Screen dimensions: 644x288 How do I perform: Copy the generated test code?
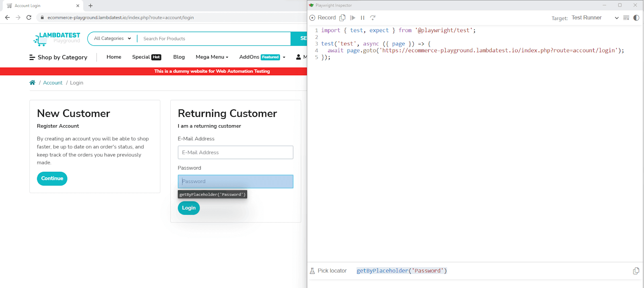coord(342,18)
